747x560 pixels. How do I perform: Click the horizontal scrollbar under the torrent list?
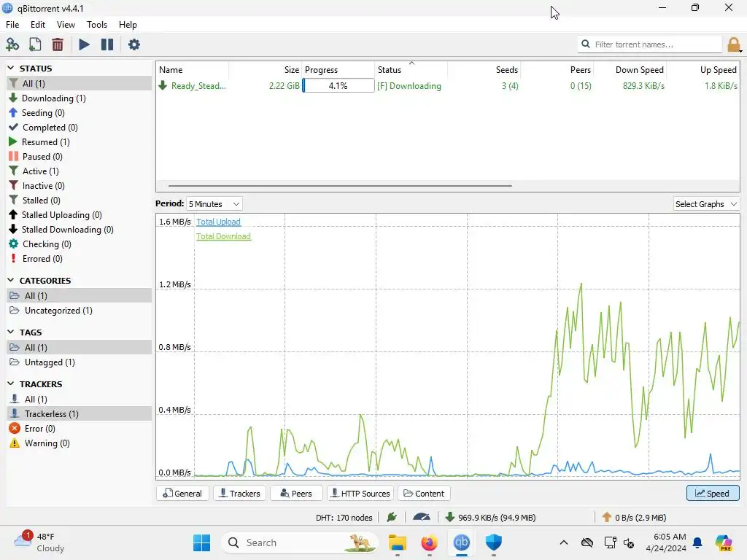[340, 186]
